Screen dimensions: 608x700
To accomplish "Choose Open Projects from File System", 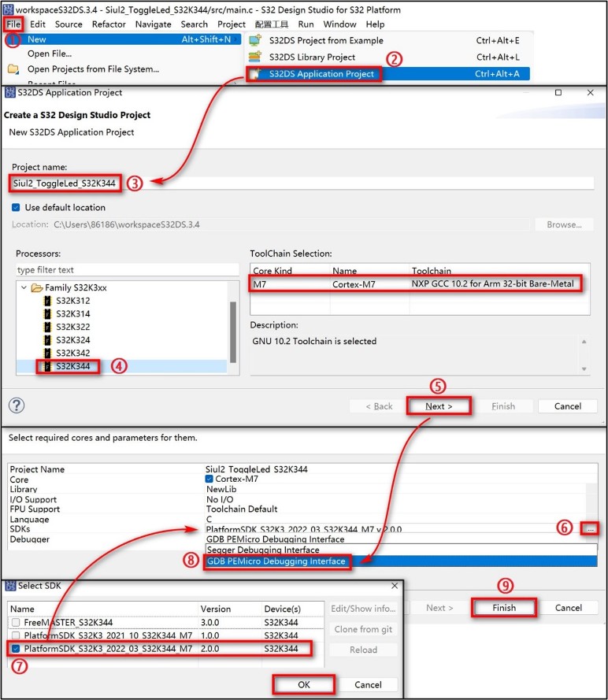I will coord(93,69).
